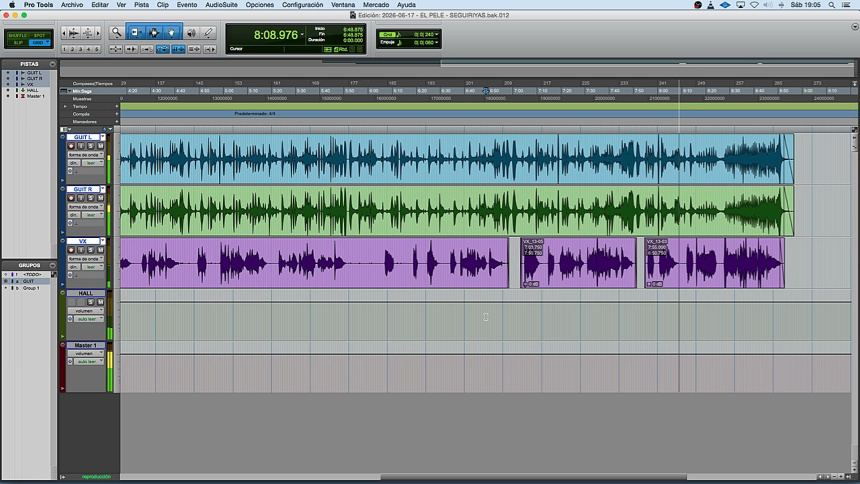
Task: Open GUIT L track view selector
Action: point(86,155)
